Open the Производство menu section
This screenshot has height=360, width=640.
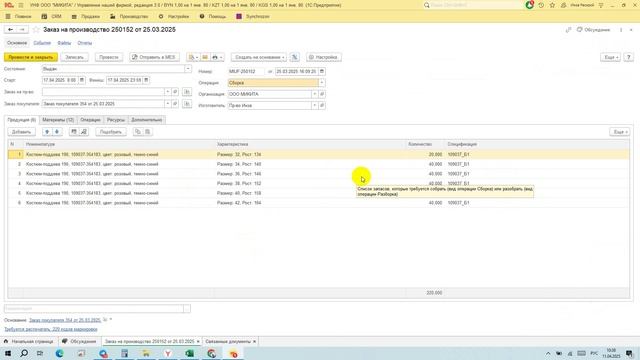pyautogui.click(x=129, y=17)
